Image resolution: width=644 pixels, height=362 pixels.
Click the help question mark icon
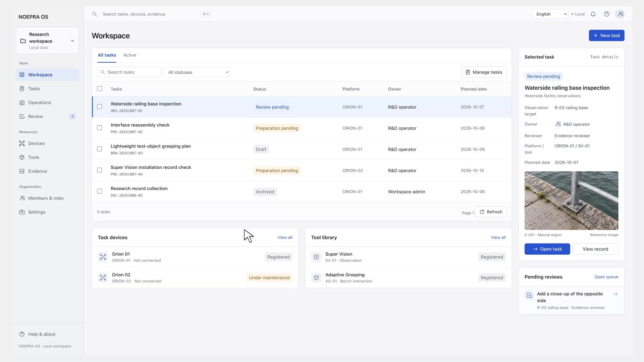(x=606, y=14)
